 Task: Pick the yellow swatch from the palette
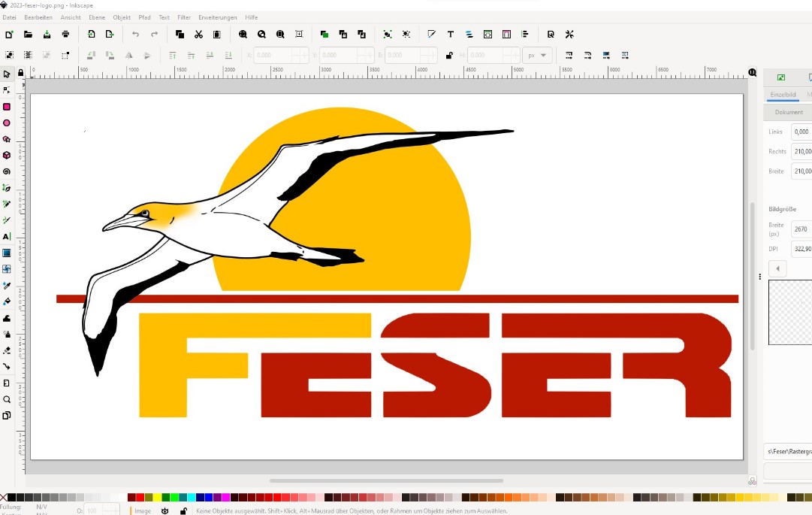[157, 498]
